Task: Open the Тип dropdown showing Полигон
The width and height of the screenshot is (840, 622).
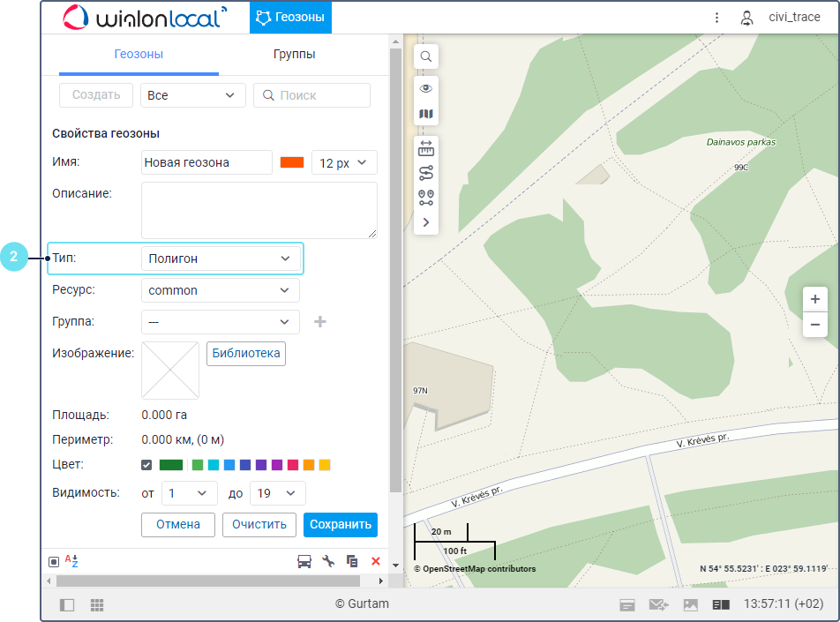Action: point(221,259)
